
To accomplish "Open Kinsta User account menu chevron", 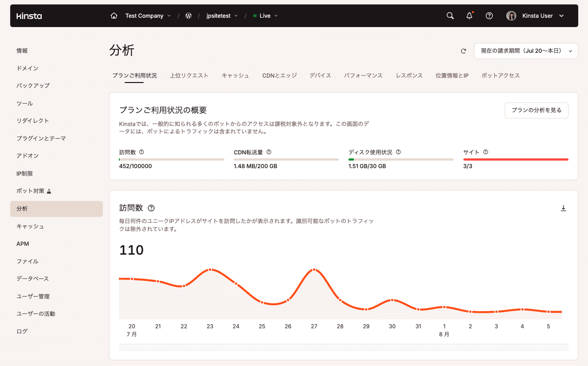I will (561, 16).
